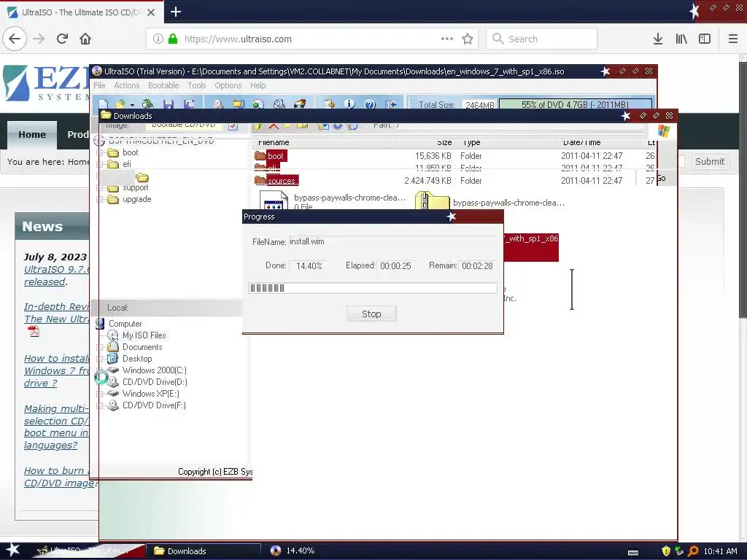This screenshot has width=747, height=560.
Task: Click the Submit button on the website
Action: [709, 161]
